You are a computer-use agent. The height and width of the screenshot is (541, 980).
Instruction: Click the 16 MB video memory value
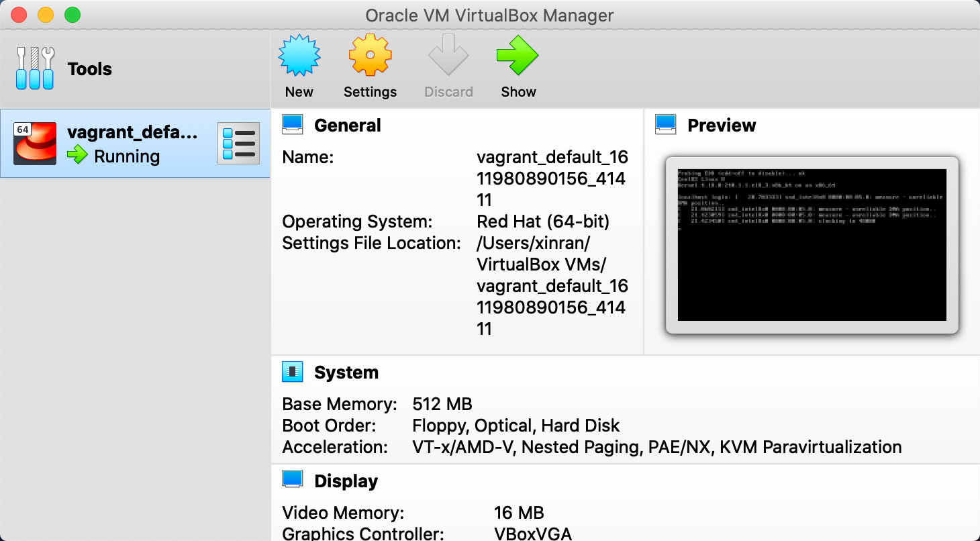coord(519,513)
